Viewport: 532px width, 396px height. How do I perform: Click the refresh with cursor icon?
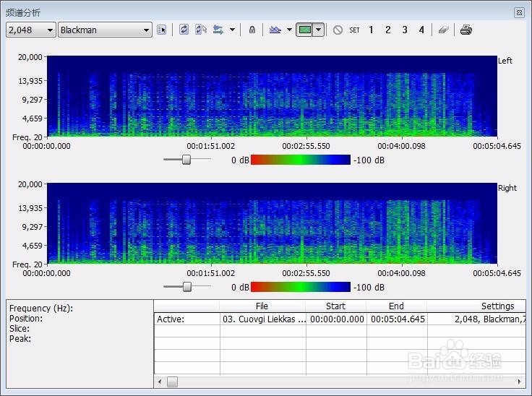tap(201, 30)
